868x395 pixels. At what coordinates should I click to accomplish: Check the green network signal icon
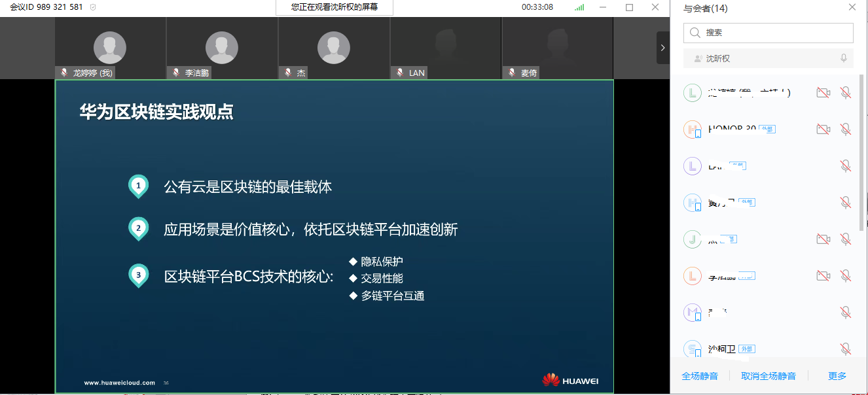coord(579,7)
